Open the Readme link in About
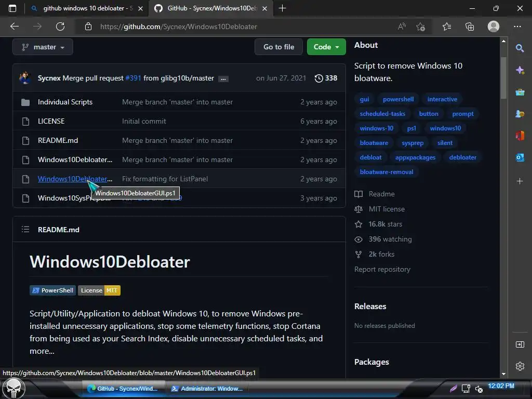Viewport: 532px width, 399px height. (x=375, y=194)
